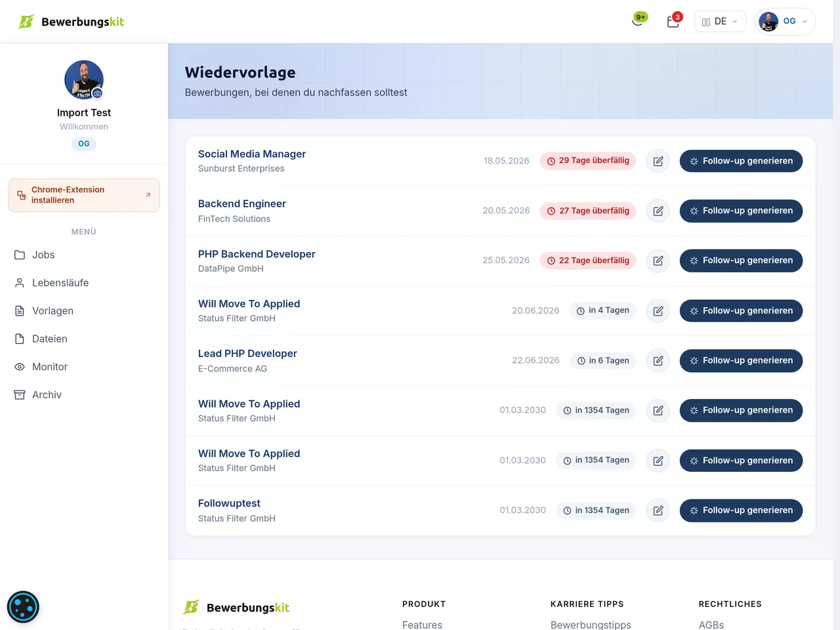Open the Social Media Manager application

[252, 154]
